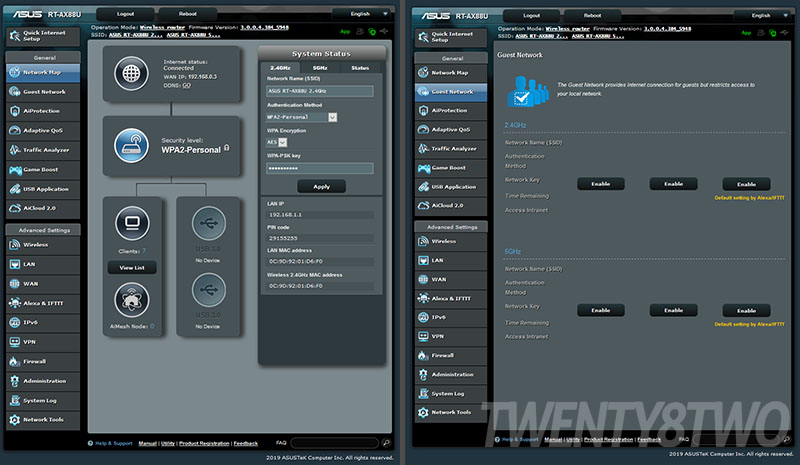This screenshot has width=800, height=465.
Task: Enable second 5GHz guest network
Action: click(x=673, y=310)
